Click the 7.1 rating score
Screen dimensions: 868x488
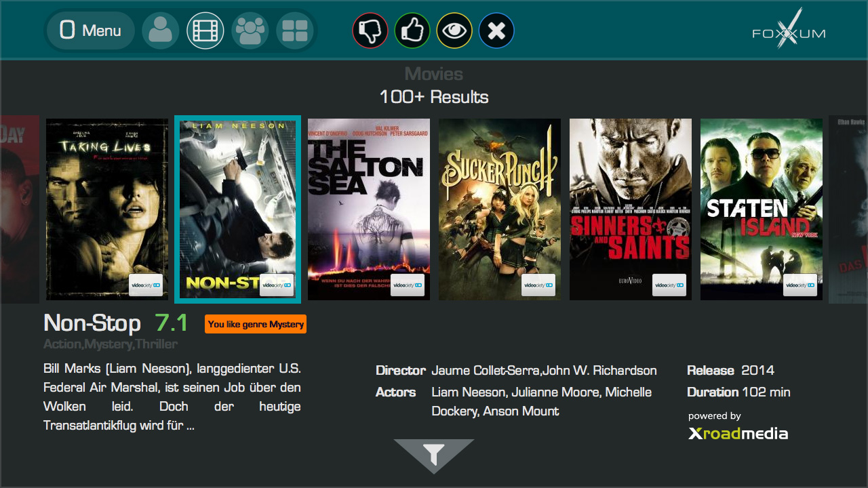(172, 323)
